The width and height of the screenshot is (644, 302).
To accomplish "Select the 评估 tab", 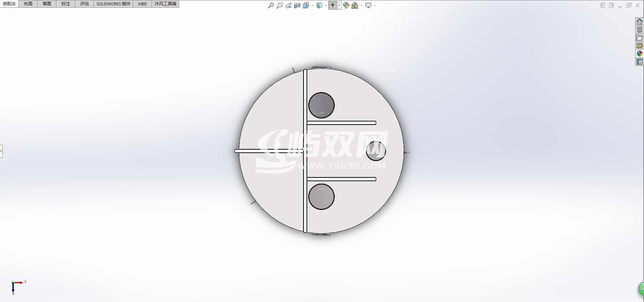I will [85, 4].
